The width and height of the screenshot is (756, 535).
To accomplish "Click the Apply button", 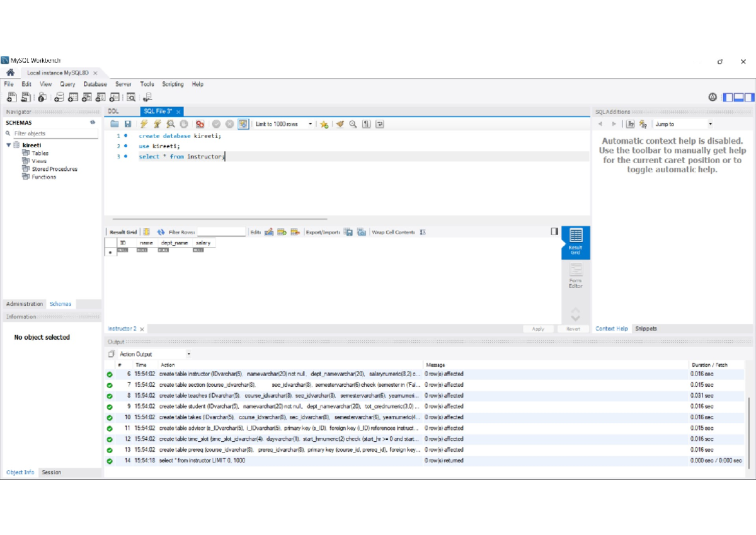I will coord(538,329).
